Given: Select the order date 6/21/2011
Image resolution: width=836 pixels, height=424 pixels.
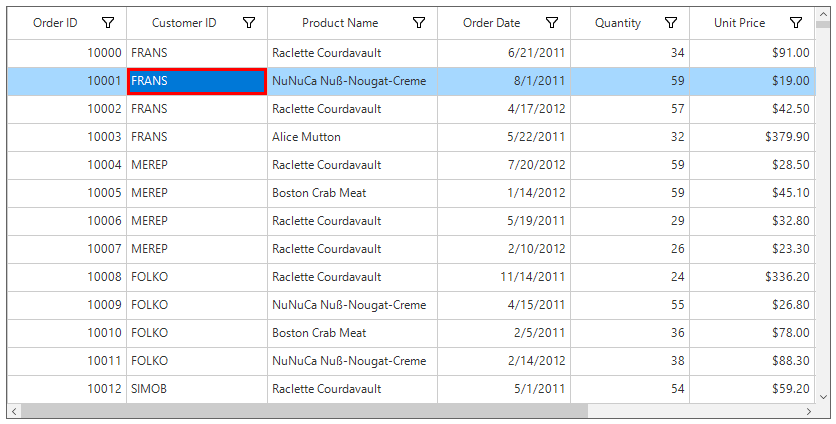Looking at the screenshot, I should pyautogui.click(x=504, y=53).
